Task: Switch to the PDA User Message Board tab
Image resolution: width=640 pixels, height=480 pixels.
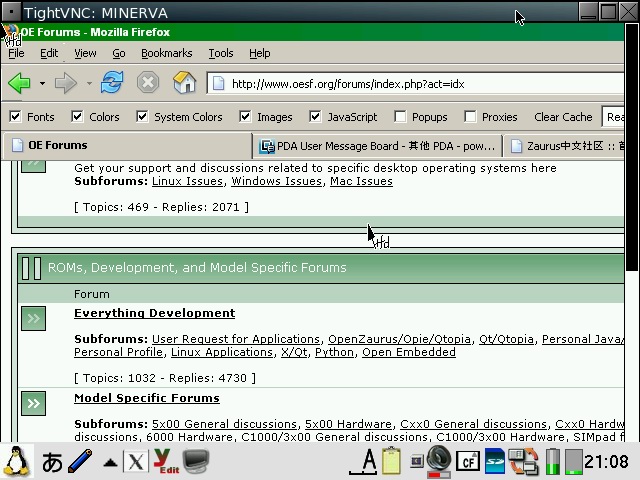Action: (377, 146)
